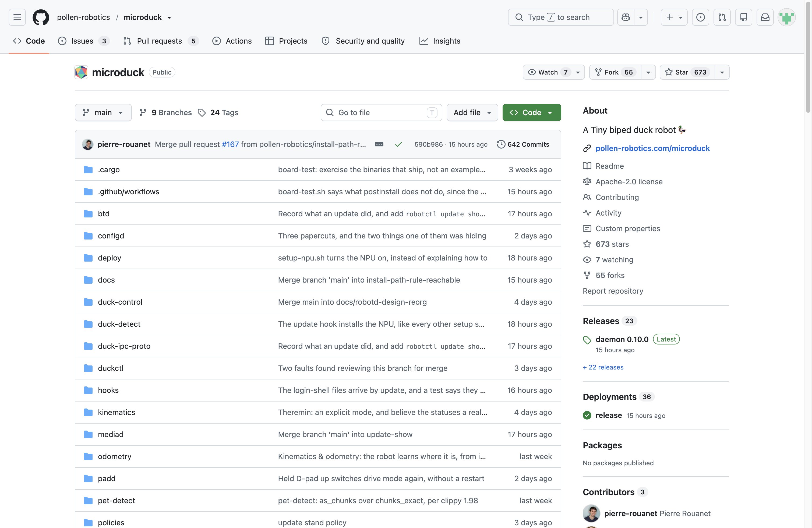Open commit hash 590b986
The width and height of the screenshot is (812, 528).
click(x=429, y=144)
